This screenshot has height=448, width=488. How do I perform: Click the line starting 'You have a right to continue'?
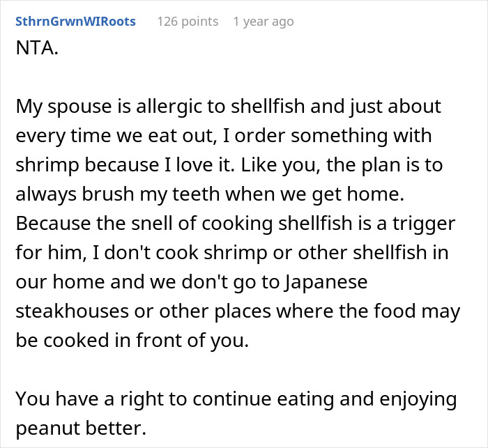click(x=236, y=399)
